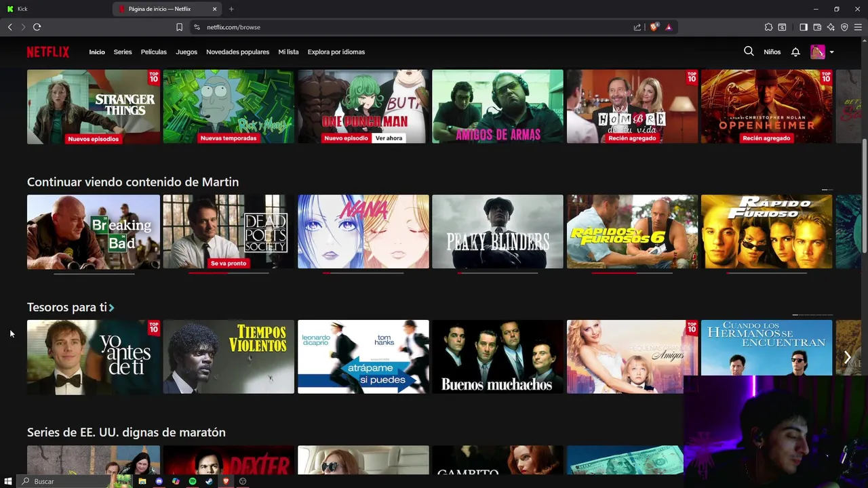Open El Hombre de tu vida thumbnail
This screenshot has width=868, height=488.
[x=632, y=106]
